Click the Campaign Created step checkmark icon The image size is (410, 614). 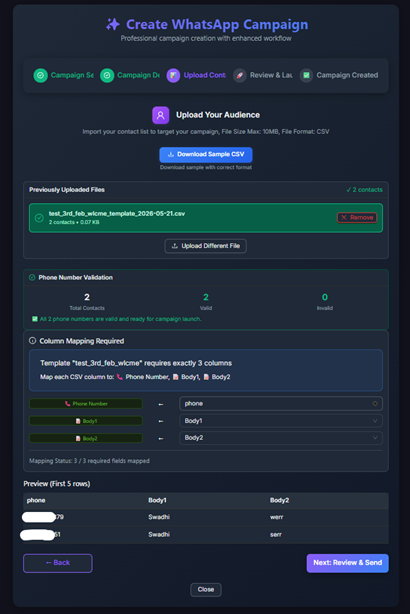click(306, 75)
